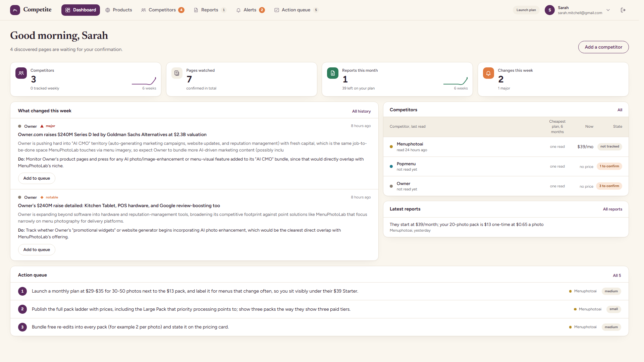Open the Action queue nav tab
The image size is (644, 362).
pos(296,10)
